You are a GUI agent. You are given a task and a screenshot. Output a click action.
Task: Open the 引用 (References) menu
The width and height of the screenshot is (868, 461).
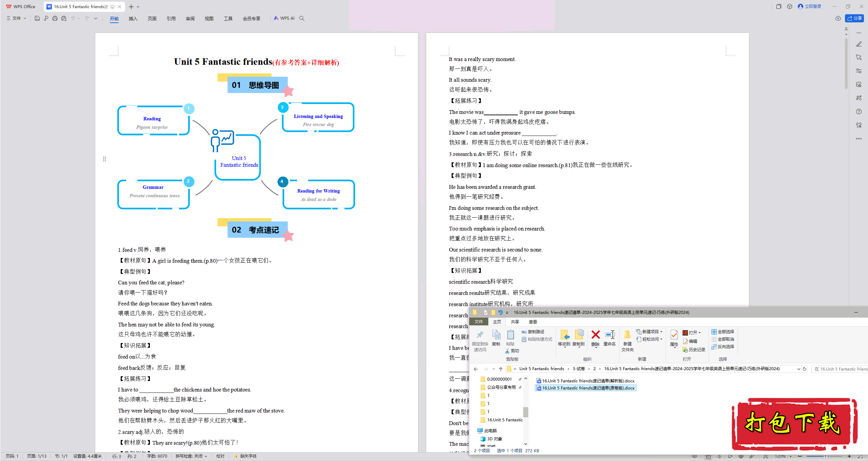click(171, 18)
